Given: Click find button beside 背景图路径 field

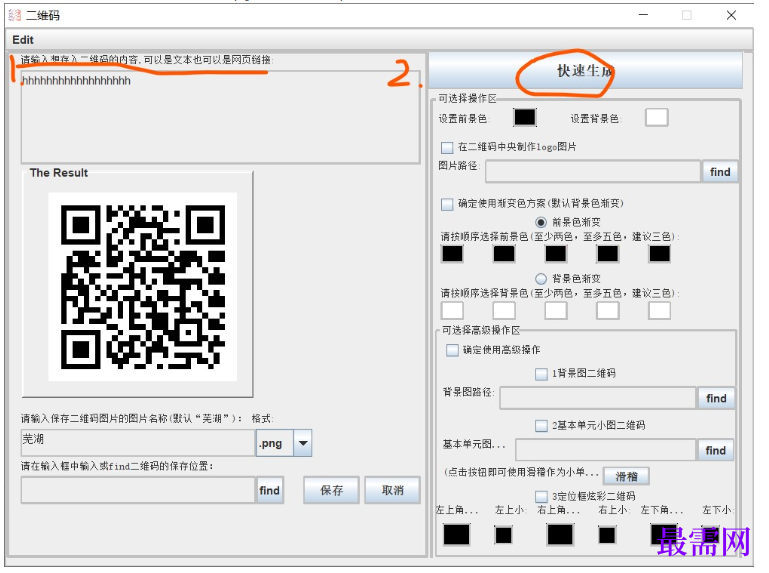Looking at the screenshot, I should [716, 398].
